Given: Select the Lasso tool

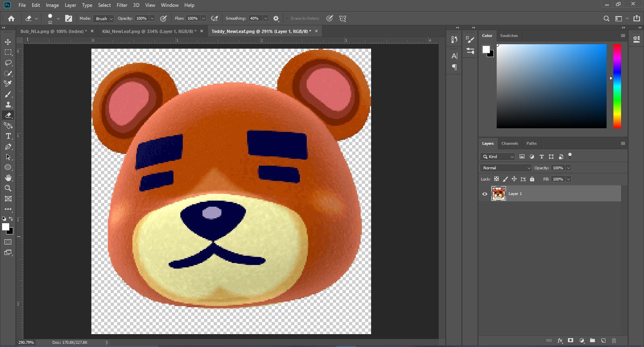Looking at the screenshot, I should (8, 63).
